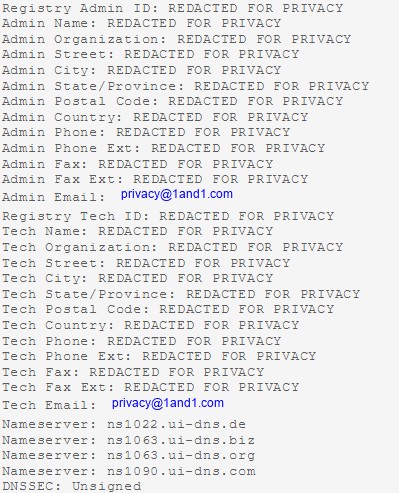This screenshot has height=493, width=399.
Task: Click the Admin Phone Ext line
Action: pos(164,148)
